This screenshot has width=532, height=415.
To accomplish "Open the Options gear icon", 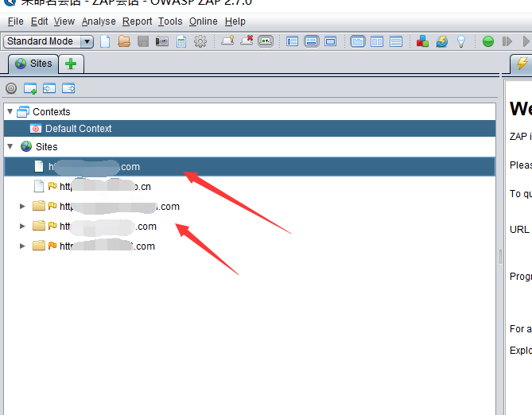I will (x=200, y=41).
